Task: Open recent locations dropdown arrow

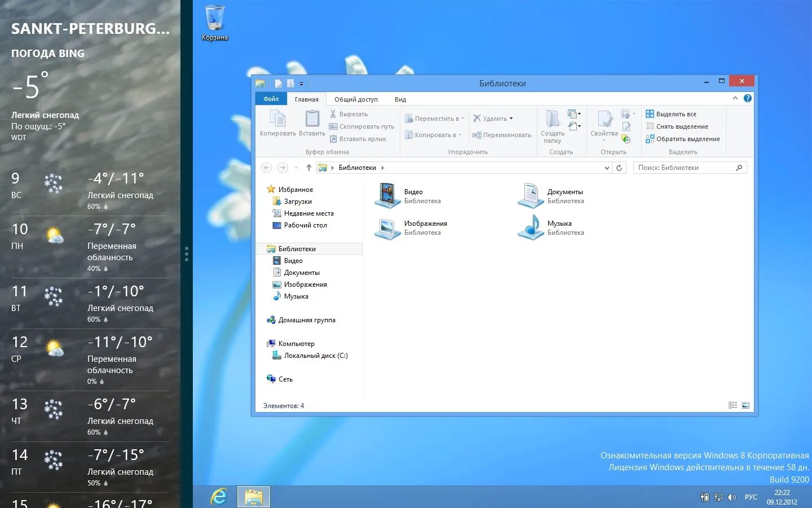Action: [x=297, y=168]
